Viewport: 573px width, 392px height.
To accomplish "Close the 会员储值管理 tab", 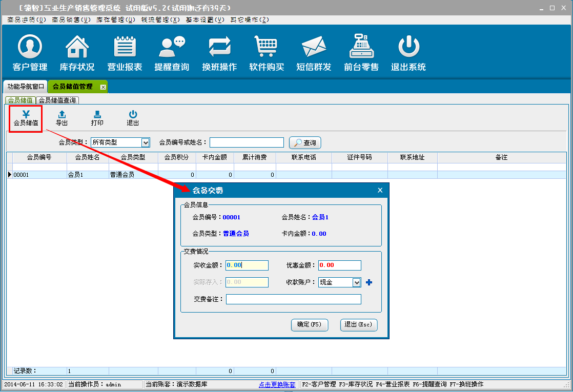I will pyautogui.click(x=103, y=87).
